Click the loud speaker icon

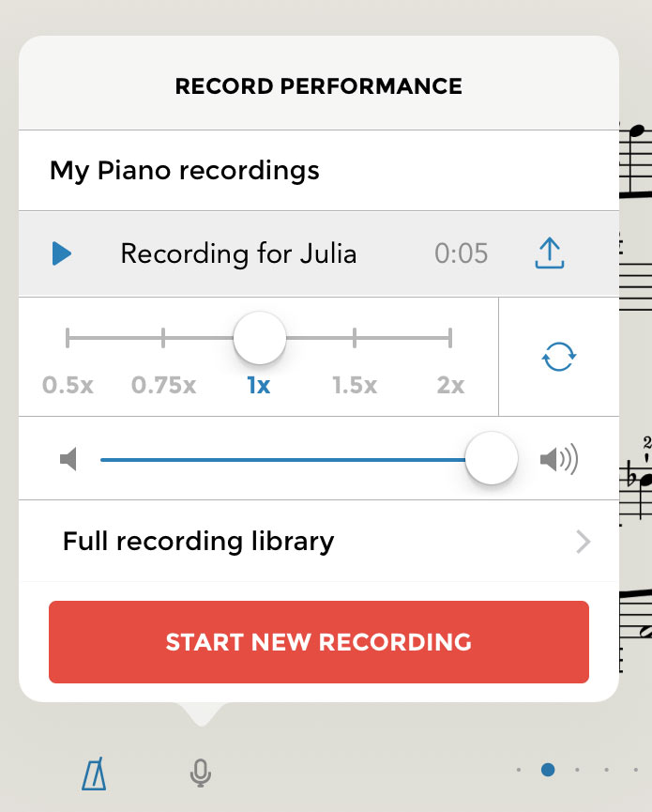[559, 459]
